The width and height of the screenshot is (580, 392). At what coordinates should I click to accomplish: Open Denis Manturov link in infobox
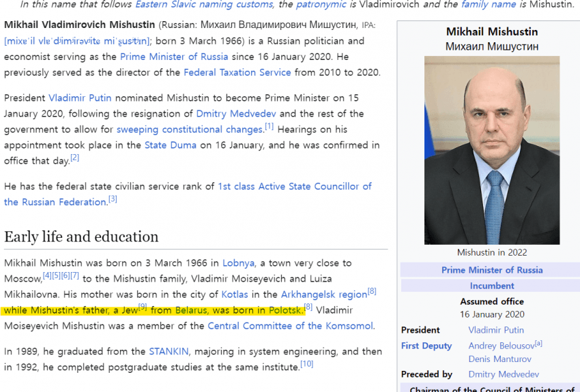499,359
